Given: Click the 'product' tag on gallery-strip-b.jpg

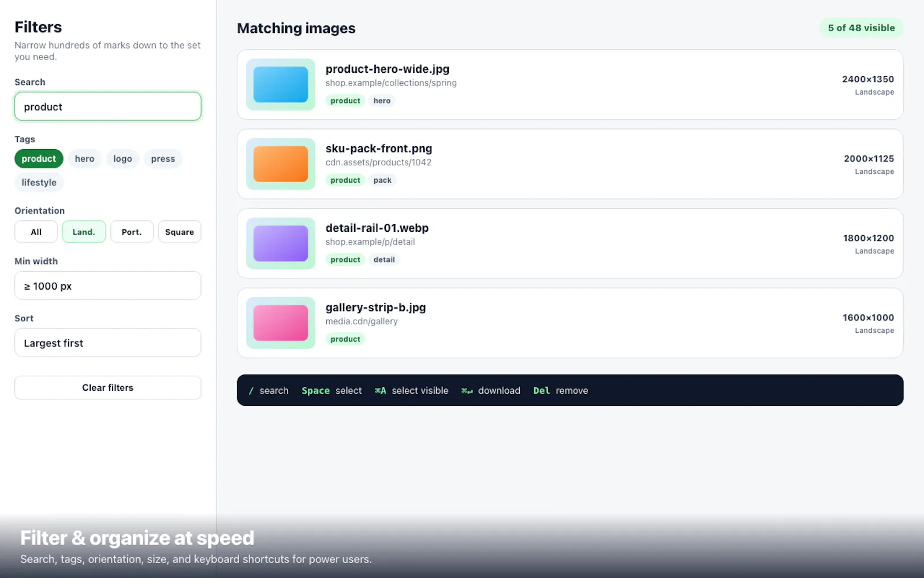Looking at the screenshot, I should [345, 339].
